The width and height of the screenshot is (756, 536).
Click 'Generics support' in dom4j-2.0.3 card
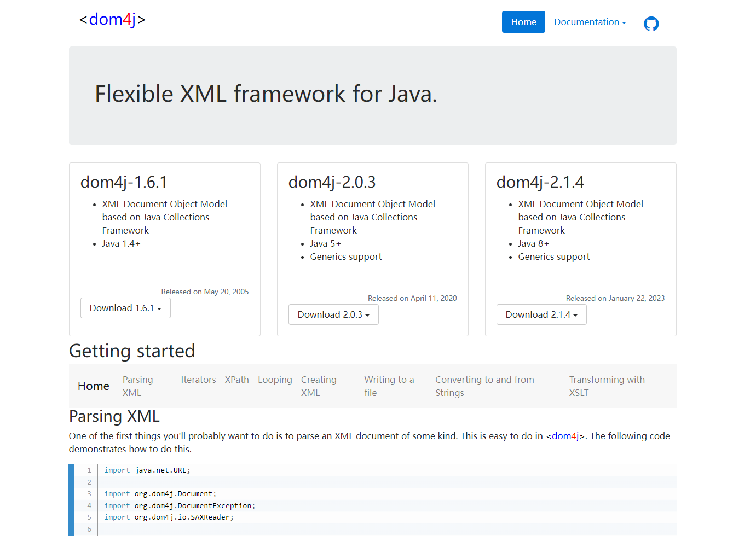coord(345,257)
